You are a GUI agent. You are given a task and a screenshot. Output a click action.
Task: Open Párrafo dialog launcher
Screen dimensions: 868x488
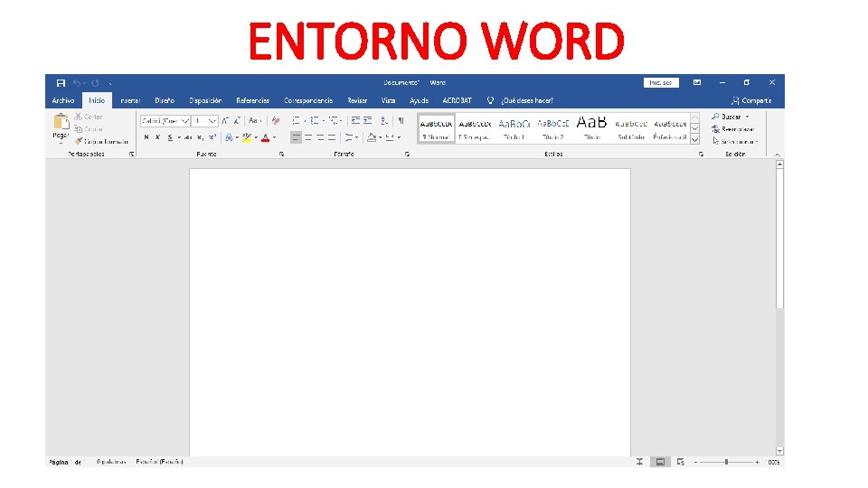click(x=408, y=155)
